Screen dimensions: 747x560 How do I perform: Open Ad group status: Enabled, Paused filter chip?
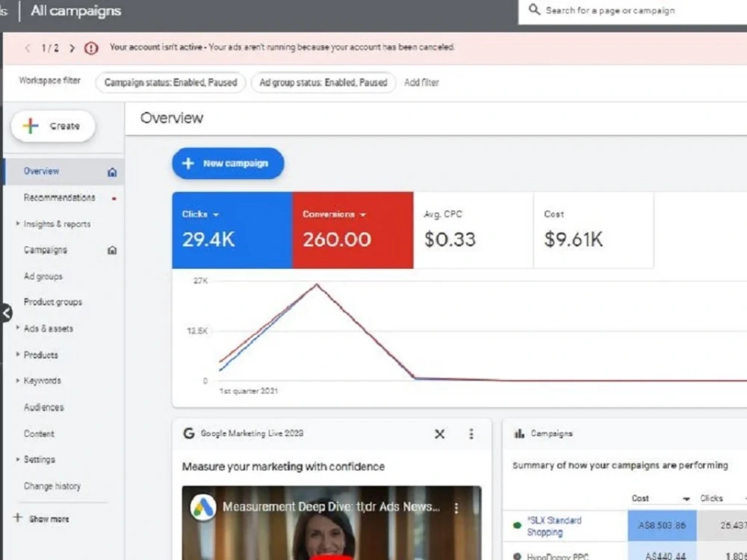[323, 82]
